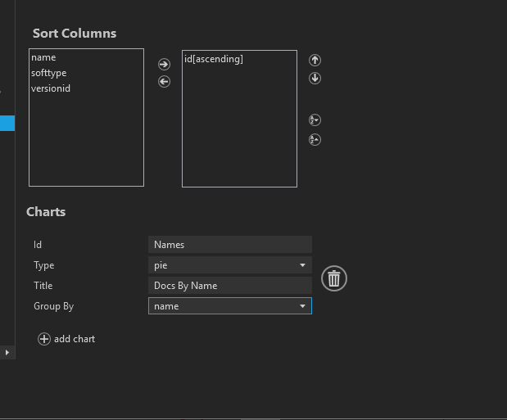This screenshot has height=420, width=507.
Task: Set sort order to ascending A-Z up icon
Action: 315,140
